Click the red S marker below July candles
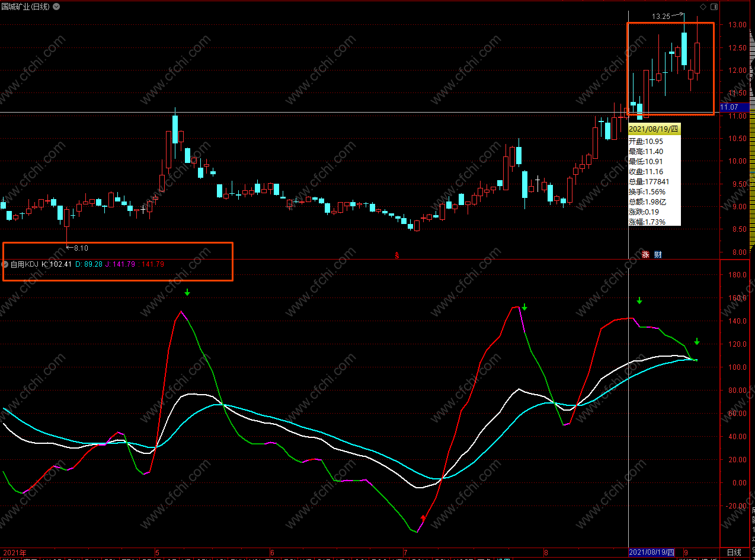 [x=397, y=255]
